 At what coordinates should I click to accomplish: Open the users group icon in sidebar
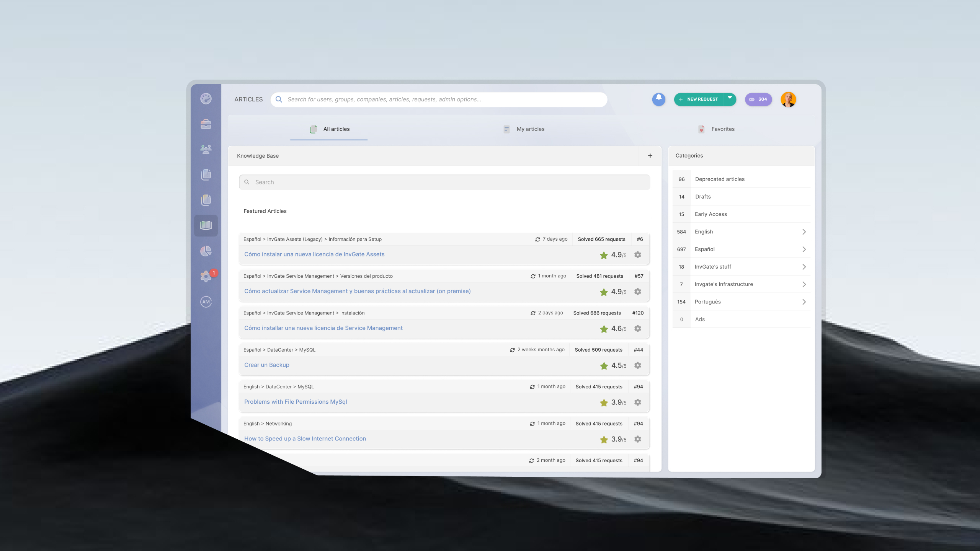[206, 149]
